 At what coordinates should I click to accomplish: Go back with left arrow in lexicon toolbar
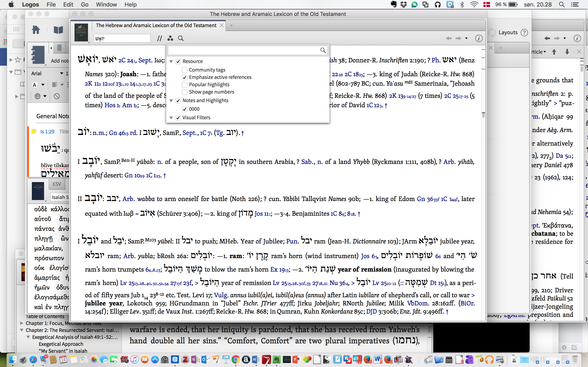[449, 38]
